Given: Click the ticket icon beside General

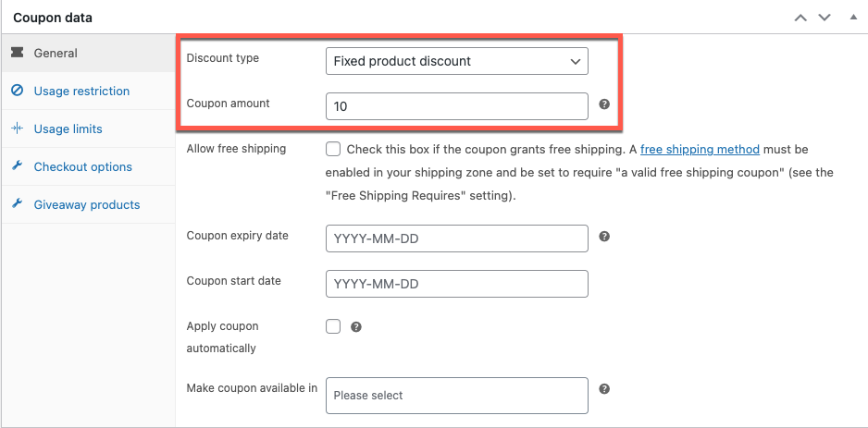Looking at the screenshot, I should [x=18, y=53].
